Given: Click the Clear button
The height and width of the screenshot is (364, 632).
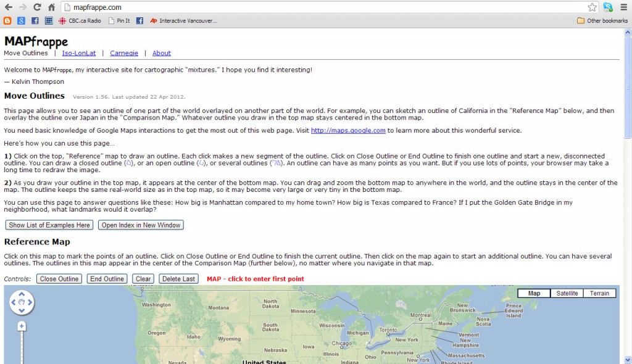Looking at the screenshot, I should (x=143, y=279).
